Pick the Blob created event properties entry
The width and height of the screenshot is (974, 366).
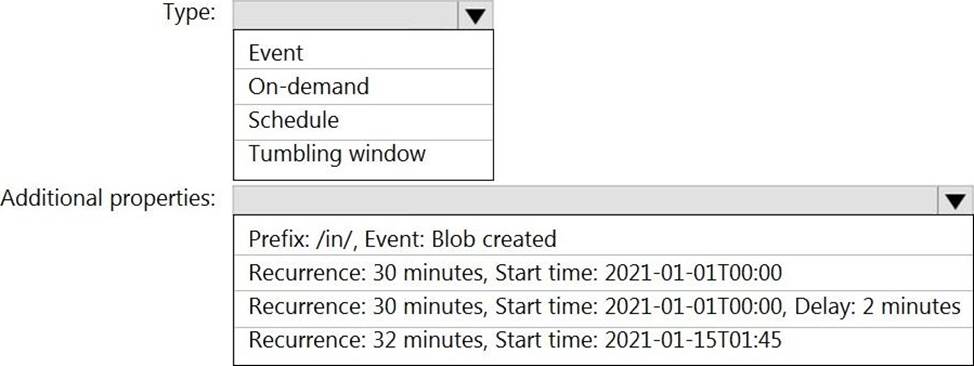[x=603, y=237]
